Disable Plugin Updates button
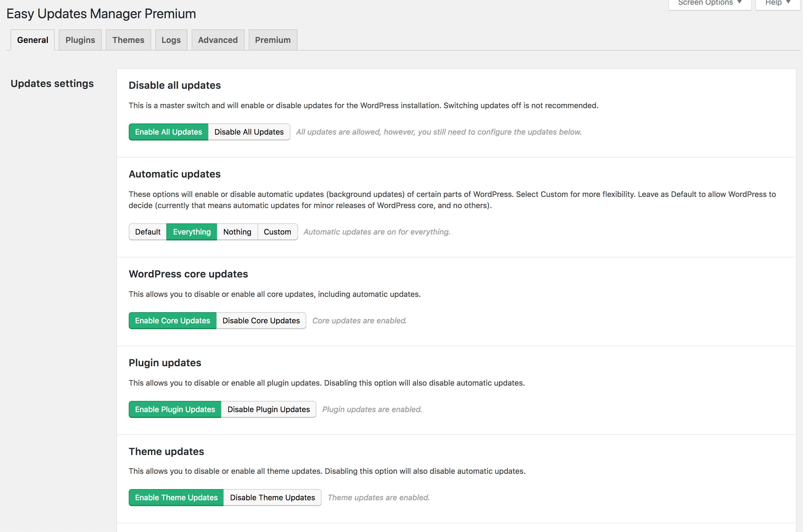Viewport: 803px width, 532px height. tap(268, 409)
